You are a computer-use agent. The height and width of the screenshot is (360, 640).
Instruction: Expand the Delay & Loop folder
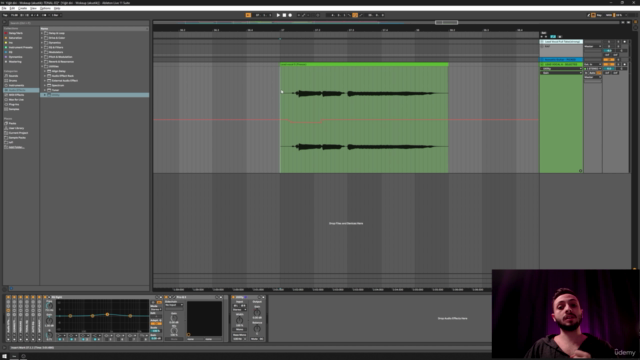42,33
